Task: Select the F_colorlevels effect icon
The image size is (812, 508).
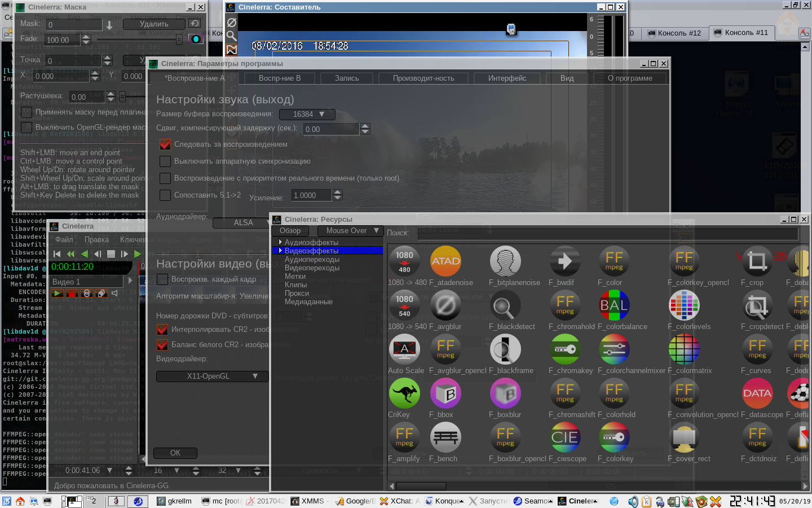Action: click(684, 305)
